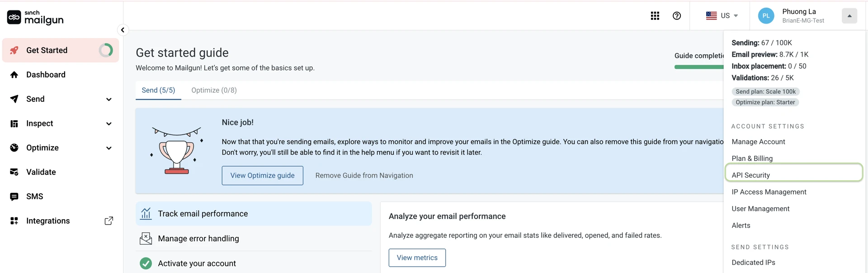Click the View metrics button
The width and height of the screenshot is (868, 273).
pos(417,258)
